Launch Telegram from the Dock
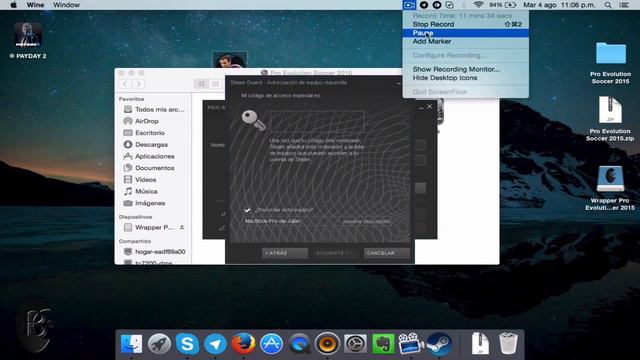Viewport: 640px width, 360px height. (x=215, y=344)
